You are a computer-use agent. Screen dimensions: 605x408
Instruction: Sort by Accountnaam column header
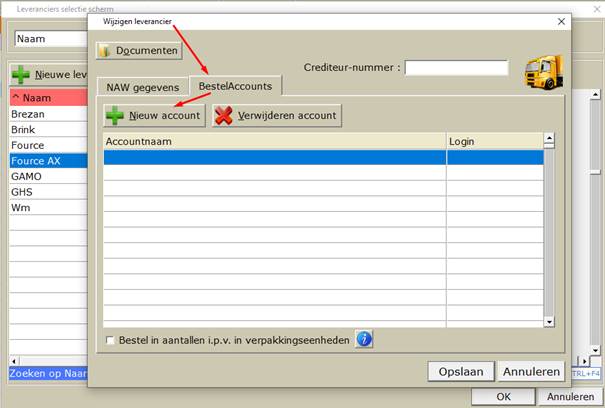274,141
